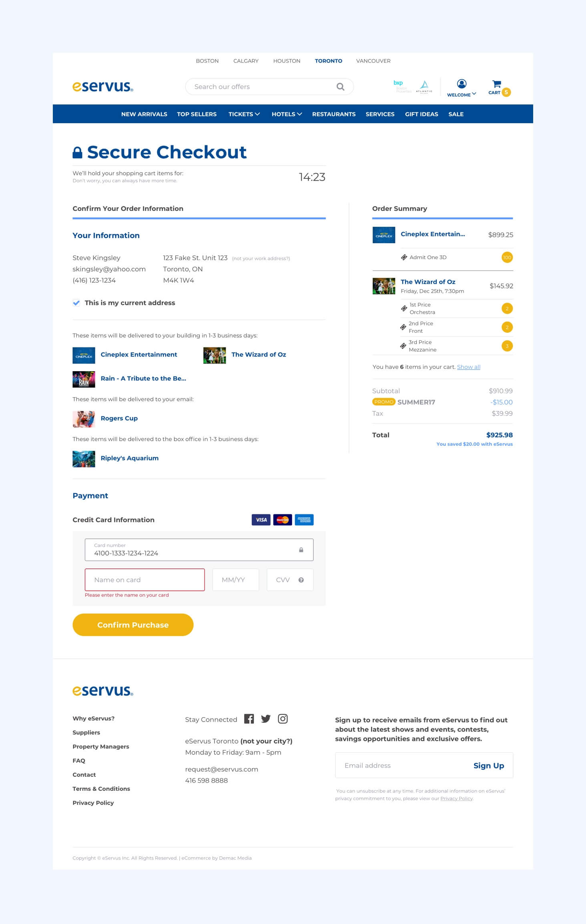Click the 'not your city?' link
Image resolution: width=586 pixels, height=924 pixels.
click(x=266, y=741)
